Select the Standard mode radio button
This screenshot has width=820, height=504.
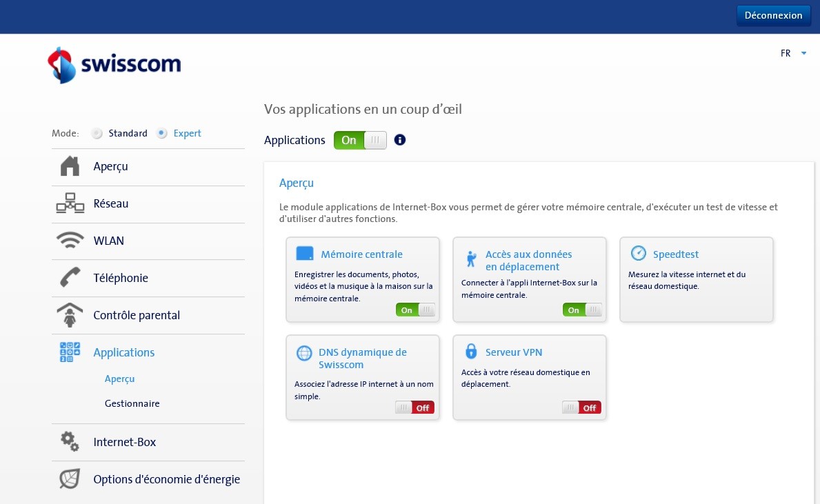pos(98,134)
